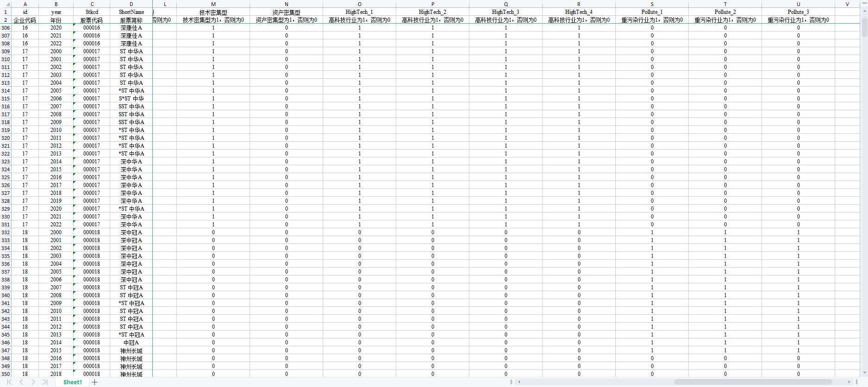Click the '企业代码' cell in row 2
868x387 pixels.
pyautogui.click(x=25, y=20)
